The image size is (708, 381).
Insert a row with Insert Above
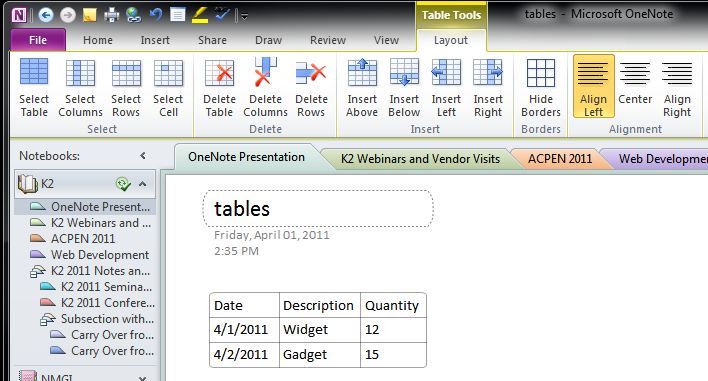point(362,88)
